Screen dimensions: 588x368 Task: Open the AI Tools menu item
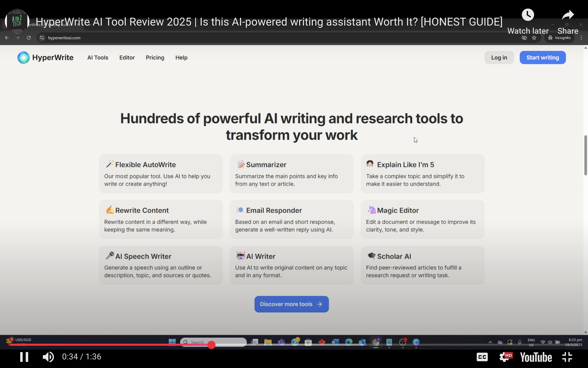(98, 58)
